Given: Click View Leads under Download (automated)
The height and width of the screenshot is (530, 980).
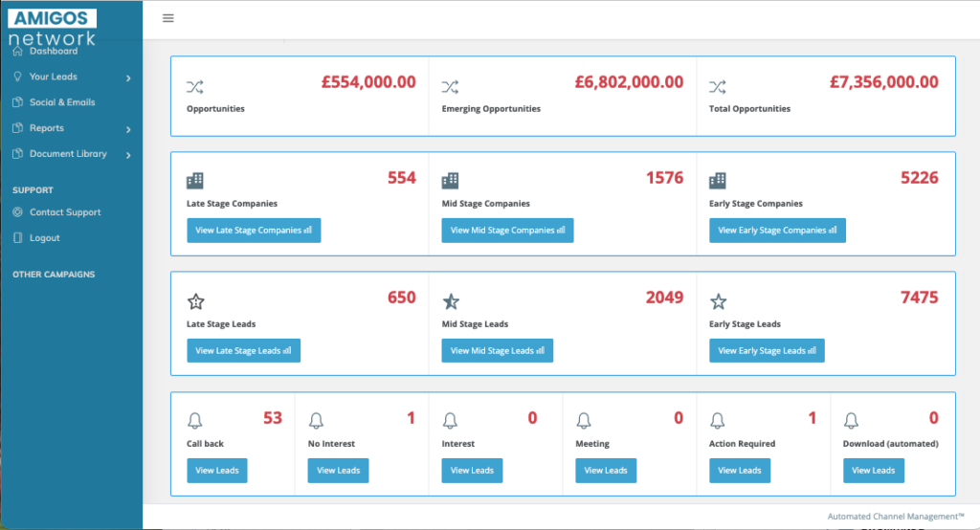Looking at the screenshot, I should [x=873, y=471].
